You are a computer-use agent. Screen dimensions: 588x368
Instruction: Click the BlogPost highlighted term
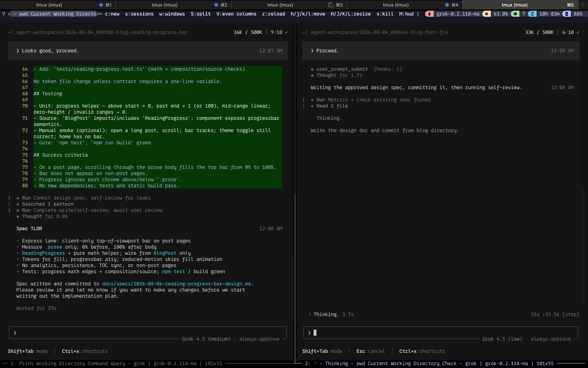(x=165, y=253)
